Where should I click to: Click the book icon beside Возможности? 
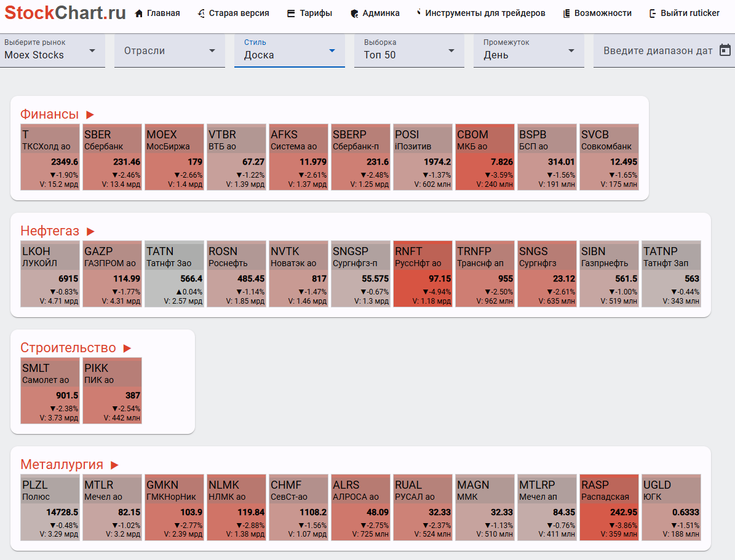[x=566, y=14]
